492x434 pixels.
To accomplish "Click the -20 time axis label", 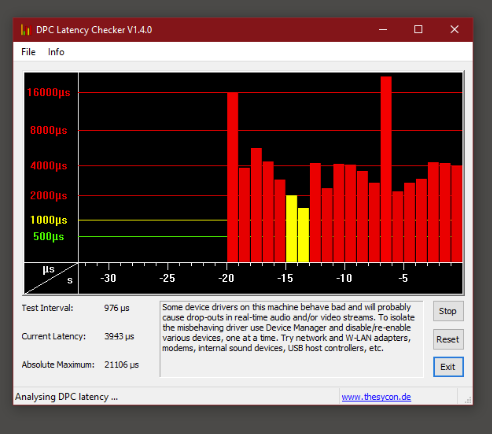I will click(226, 278).
